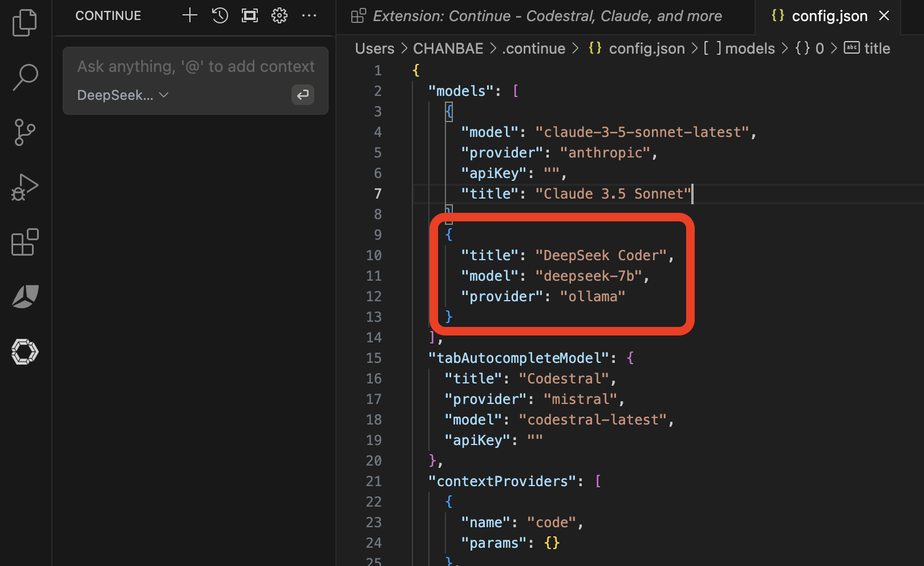
Task: Click the "codestral-latest" model value
Action: (593, 419)
